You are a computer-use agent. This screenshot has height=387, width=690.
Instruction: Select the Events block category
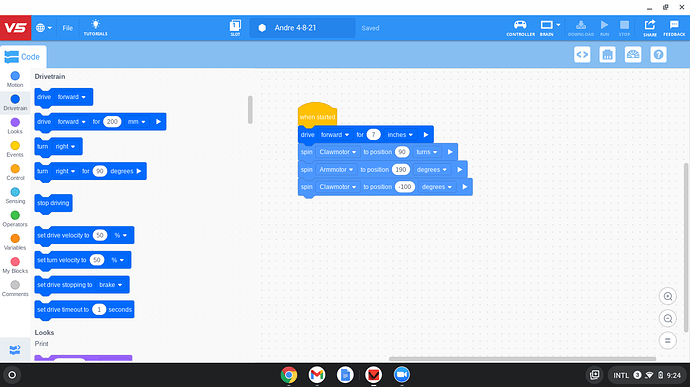pyautogui.click(x=15, y=149)
